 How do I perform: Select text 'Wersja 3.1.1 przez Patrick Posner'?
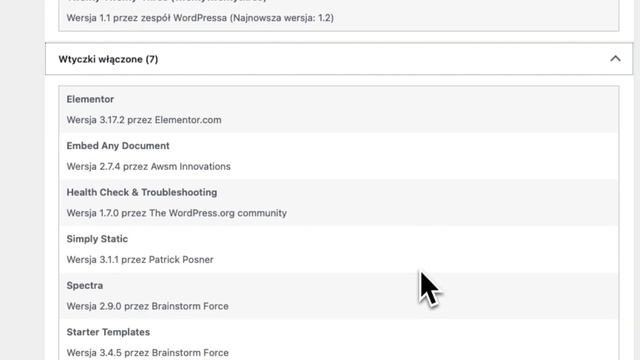click(x=140, y=260)
